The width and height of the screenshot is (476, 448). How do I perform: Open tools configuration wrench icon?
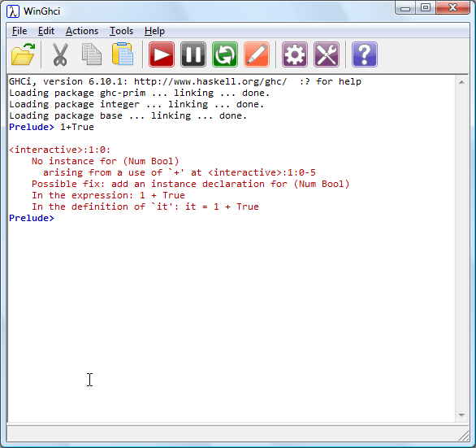coord(327,54)
